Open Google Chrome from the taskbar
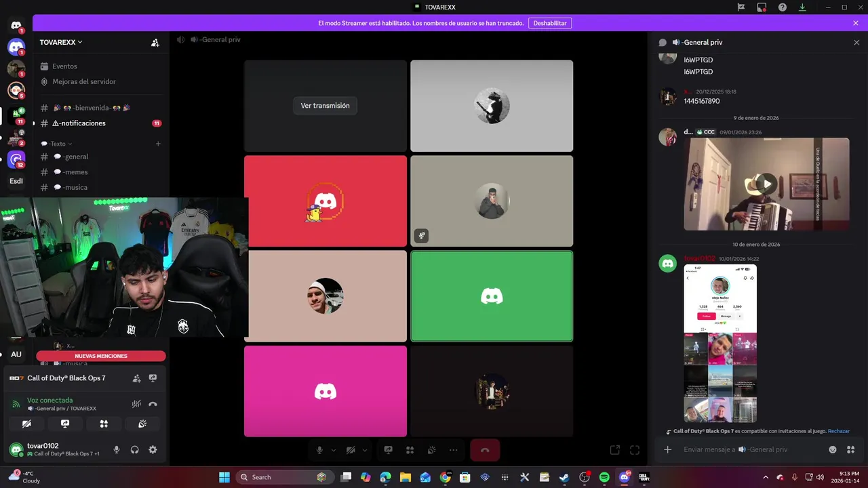The height and width of the screenshot is (488, 868). point(445,477)
